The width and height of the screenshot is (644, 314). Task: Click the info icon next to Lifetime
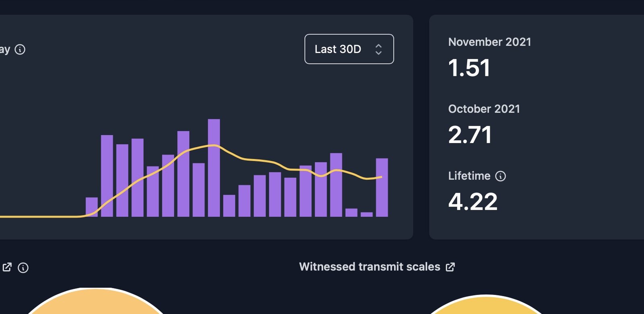coord(500,176)
